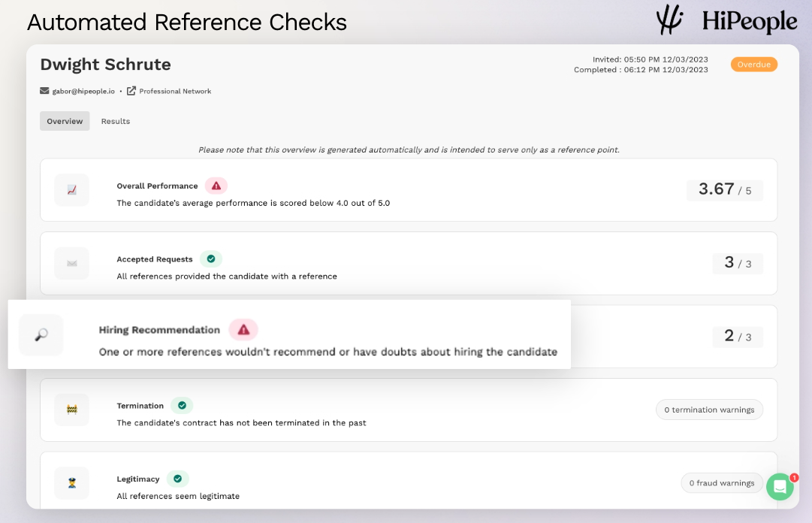The width and height of the screenshot is (812, 523).
Task: Click the Accepted Requests green check badge
Action: point(211,258)
